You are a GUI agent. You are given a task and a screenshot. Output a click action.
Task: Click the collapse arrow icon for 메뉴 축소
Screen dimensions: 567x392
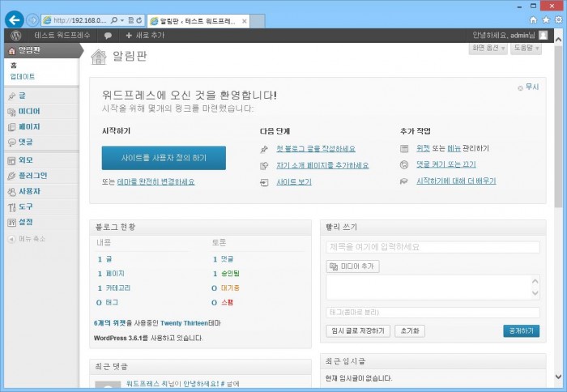pyautogui.click(x=11, y=239)
